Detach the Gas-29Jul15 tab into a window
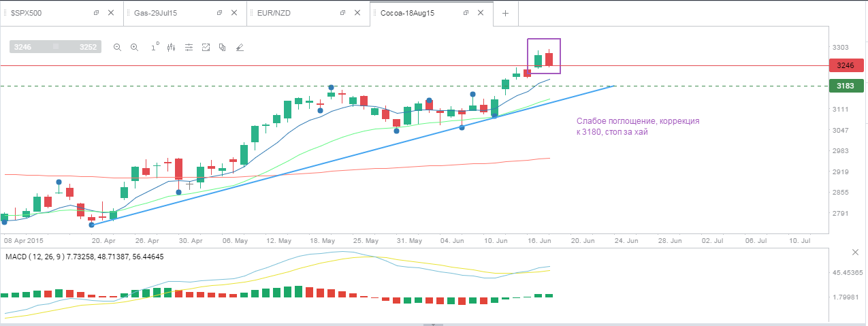The width and height of the screenshot is (868, 326). [x=219, y=13]
